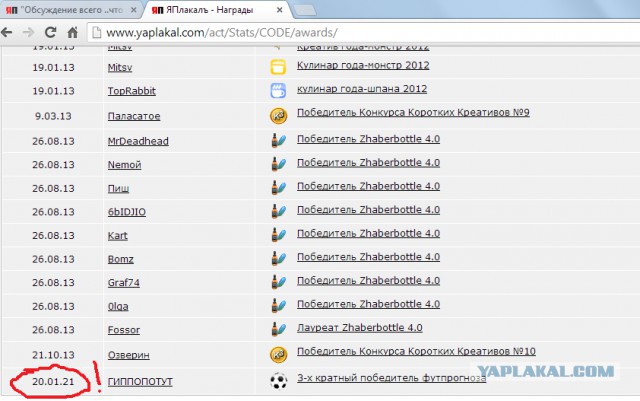The width and height of the screenshot is (640, 401).
Task: Click the bottle icon in Graf74's row
Action: coord(278,282)
